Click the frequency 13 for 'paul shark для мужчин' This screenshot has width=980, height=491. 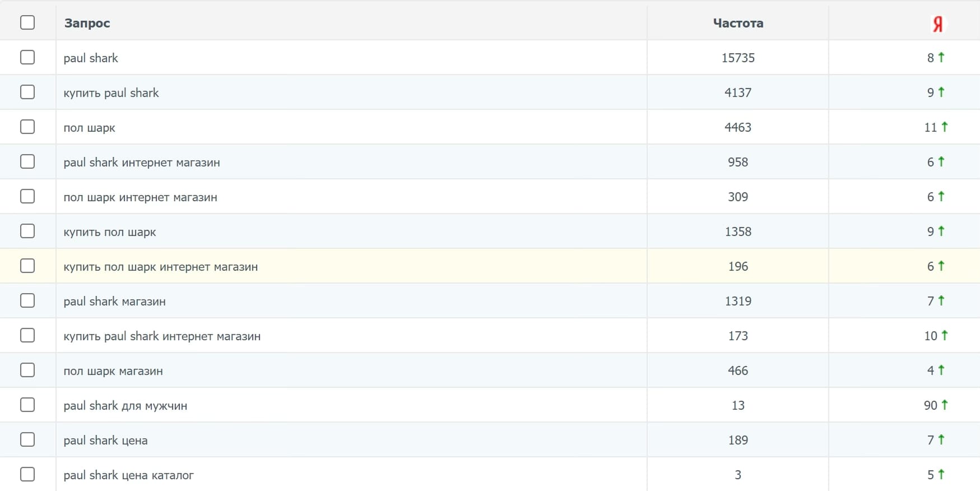click(738, 405)
